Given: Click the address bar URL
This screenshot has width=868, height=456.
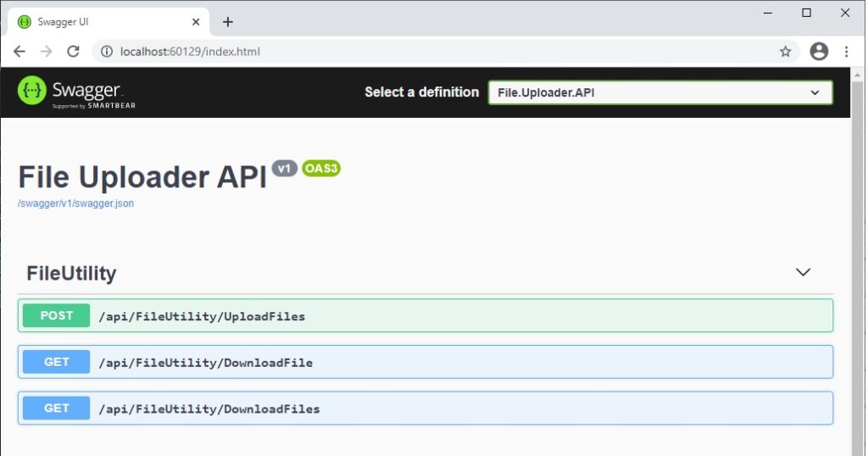Looking at the screenshot, I should pyautogui.click(x=190, y=52).
